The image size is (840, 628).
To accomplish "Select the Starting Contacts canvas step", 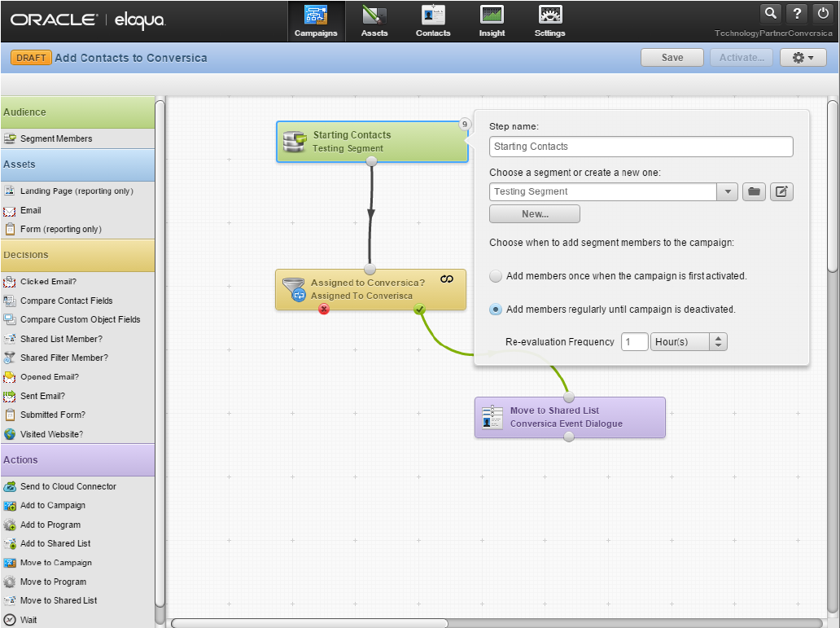I will click(372, 142).
